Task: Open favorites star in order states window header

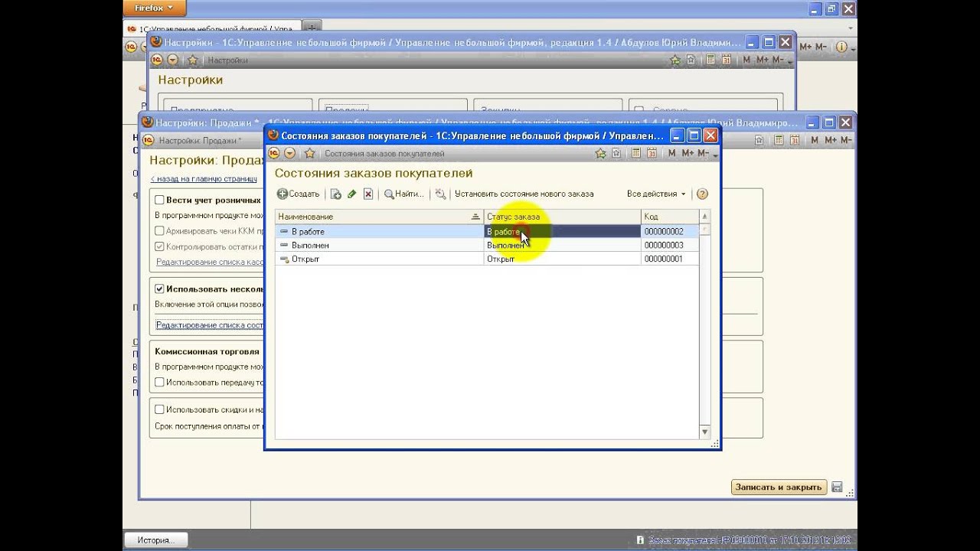Action: [309, 153]
